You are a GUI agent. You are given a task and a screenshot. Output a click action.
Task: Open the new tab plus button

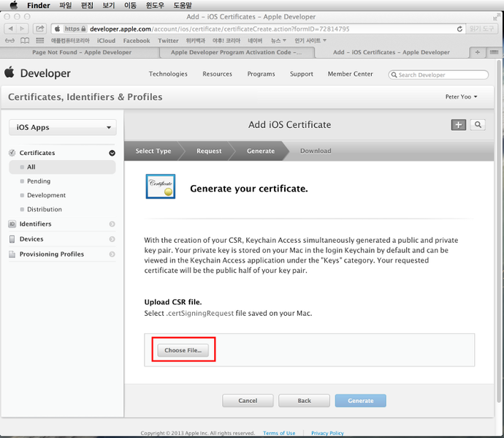[478, 53]
